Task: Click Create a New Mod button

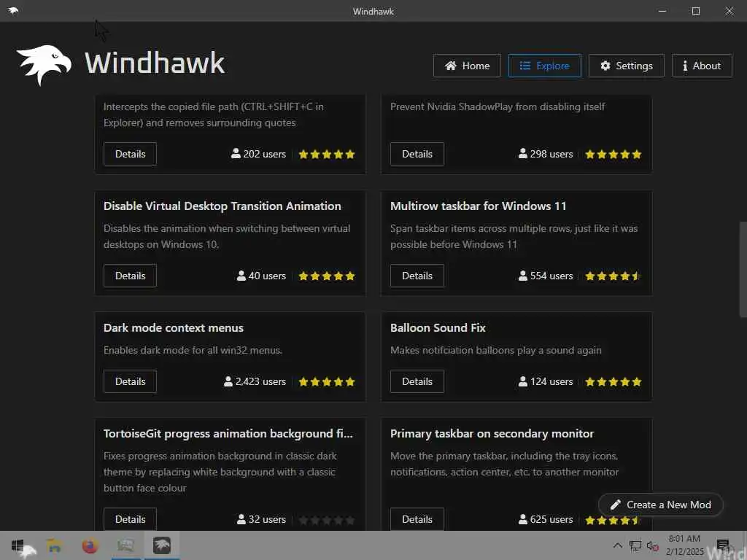Action: pyautogui.click(x=661, y=505)
